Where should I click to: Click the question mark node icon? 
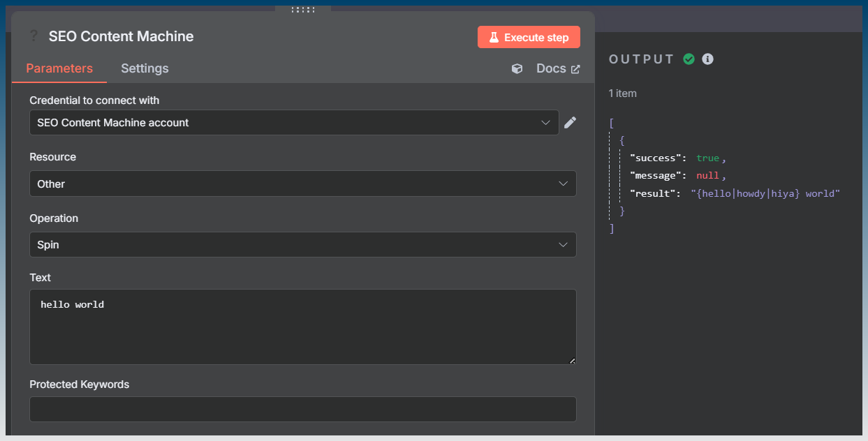33,36
